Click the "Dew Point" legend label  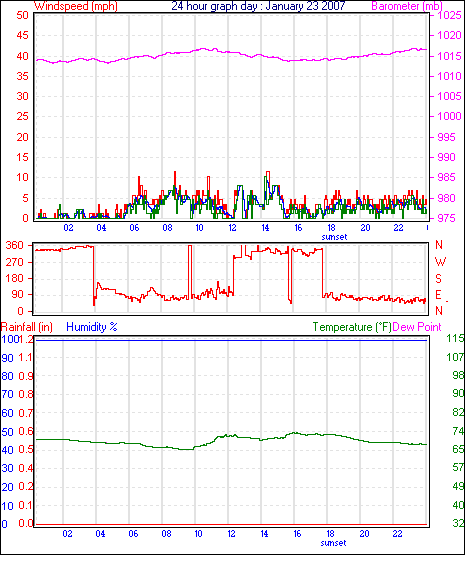[417, 327]
